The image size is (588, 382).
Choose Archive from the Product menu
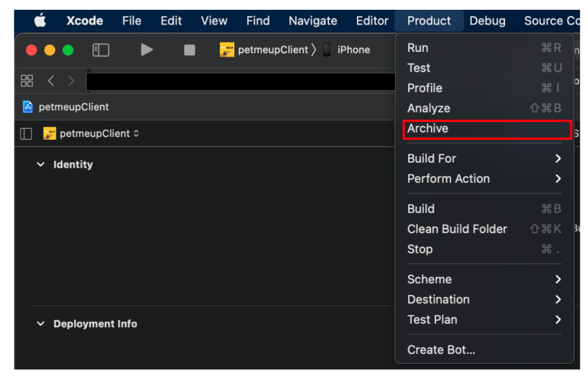click(x=484, y=129)
